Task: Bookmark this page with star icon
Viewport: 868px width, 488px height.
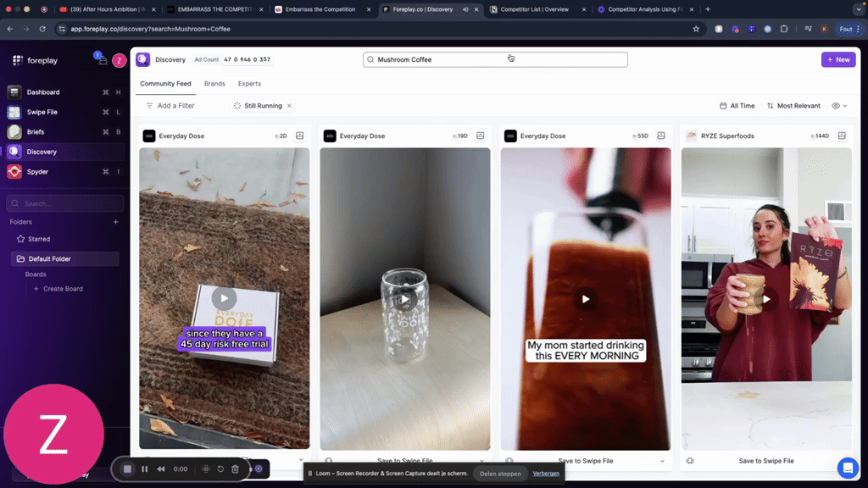Action: click(696, 29)
